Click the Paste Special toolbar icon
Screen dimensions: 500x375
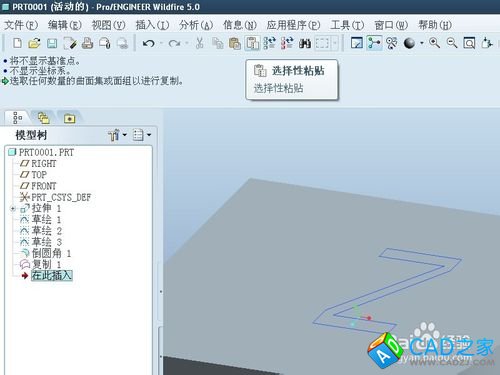point(252,43)
